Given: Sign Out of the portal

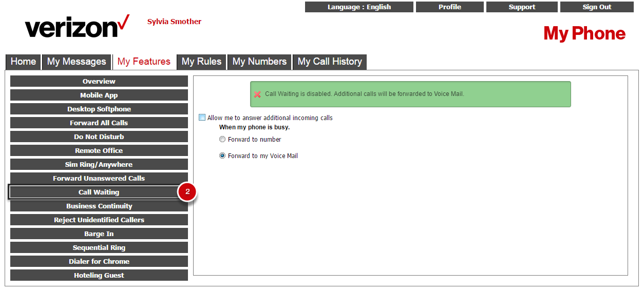Looking at the screenshot, I should [x=597, y=7].
